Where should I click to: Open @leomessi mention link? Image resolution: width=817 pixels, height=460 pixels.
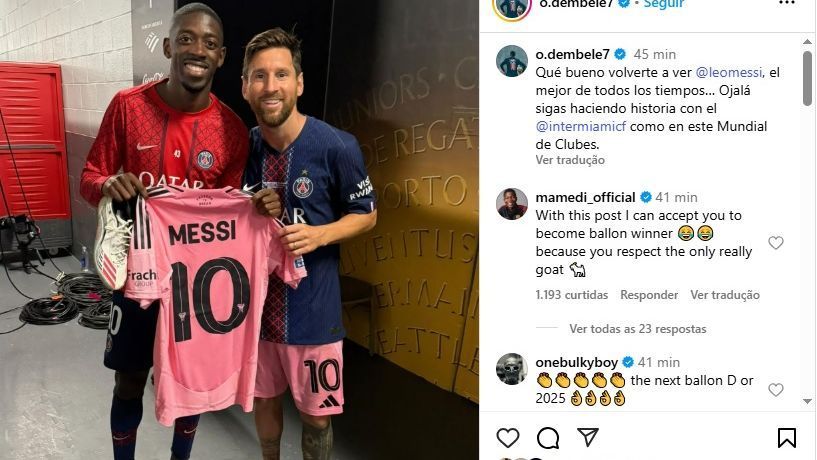click(729, 72)
